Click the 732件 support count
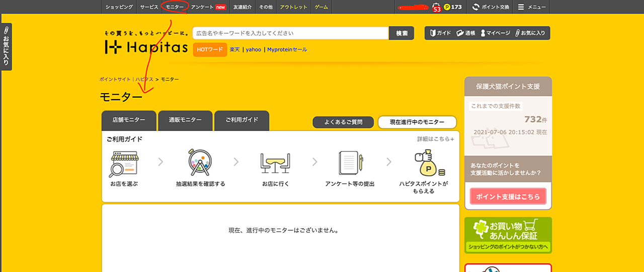The height and width of the screenshot is (272, 644). (535, 119)
